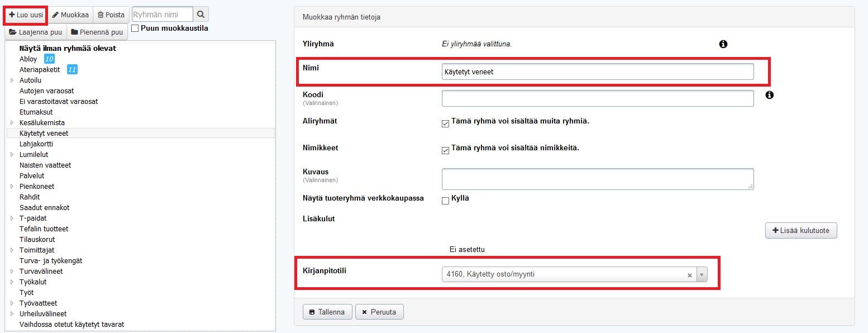Click Laajenna puu to expand tree
This screenshot has width=868, height=333.
(x=36, y=32)
